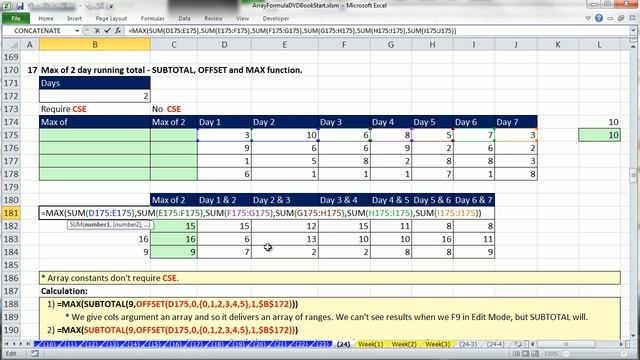The image size is (640, 360).
Task: Open Insert Function fx dialog
Action: (x=118, y=31)
